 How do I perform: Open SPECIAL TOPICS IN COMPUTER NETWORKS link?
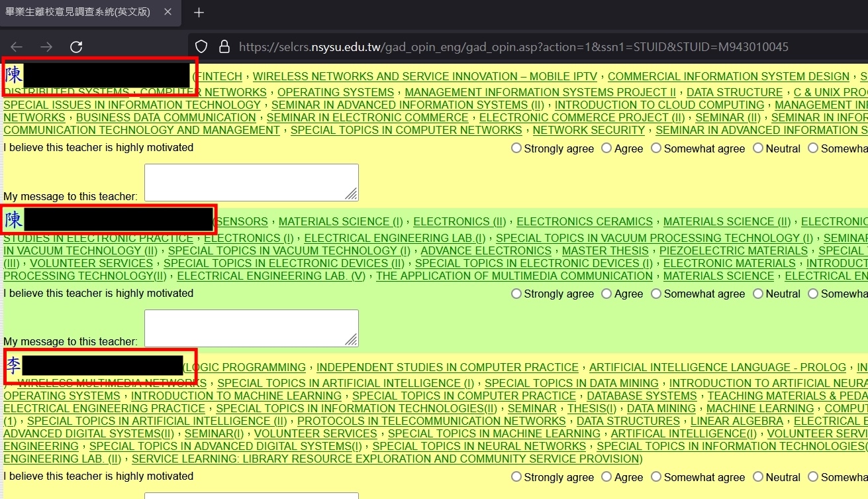coord(407,130)
